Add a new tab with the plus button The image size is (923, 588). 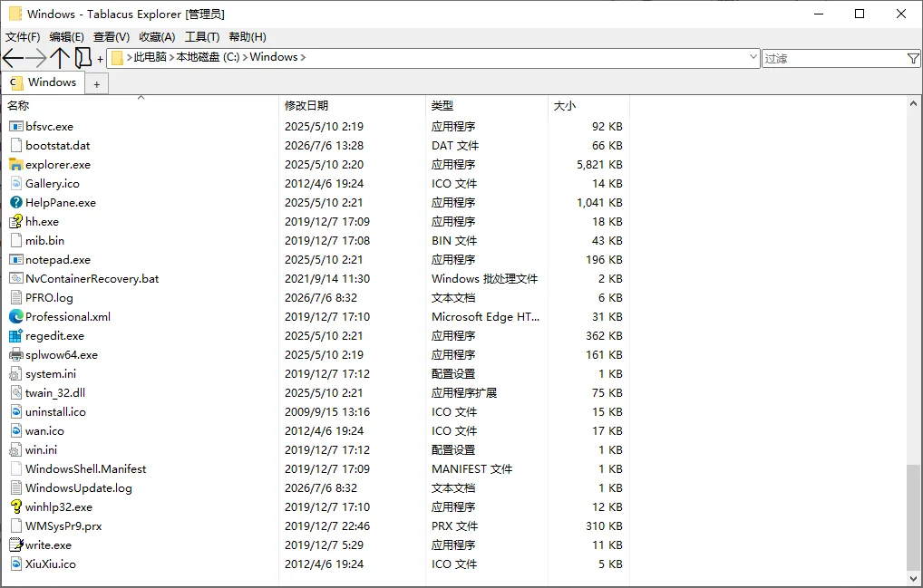[x=96, y=84]
